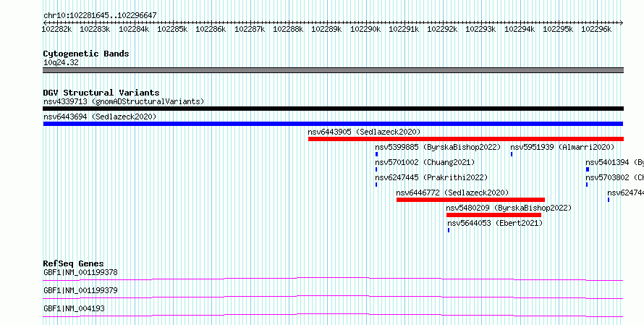Open nsv6247445 (Prakrithi2022) label

[x=431, y=177]
